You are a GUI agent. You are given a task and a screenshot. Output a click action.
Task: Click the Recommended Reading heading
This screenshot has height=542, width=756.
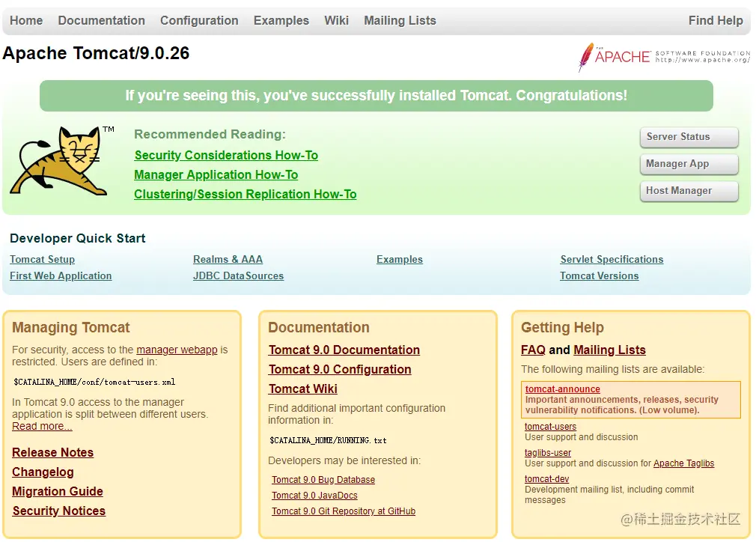(x=210, y=134)
